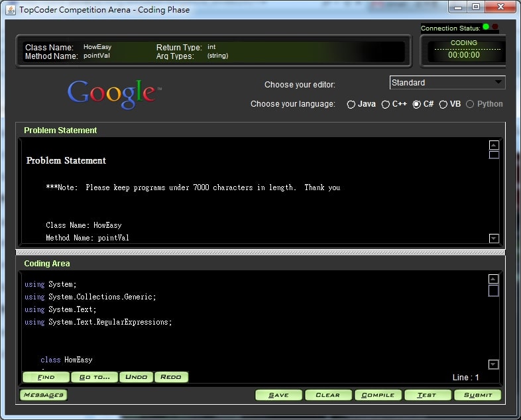521x420 pixels.
Task: Maximize the TopCoder Arena window
Action: coord(476,7)
